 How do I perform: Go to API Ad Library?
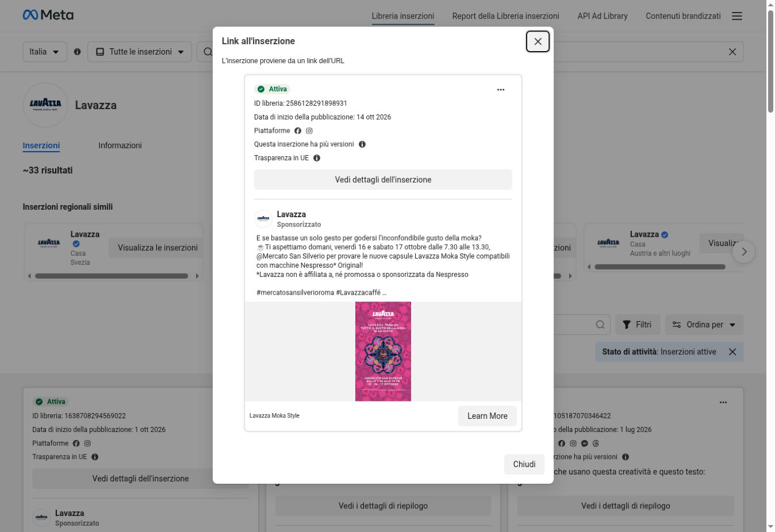[x=603, y=16]
